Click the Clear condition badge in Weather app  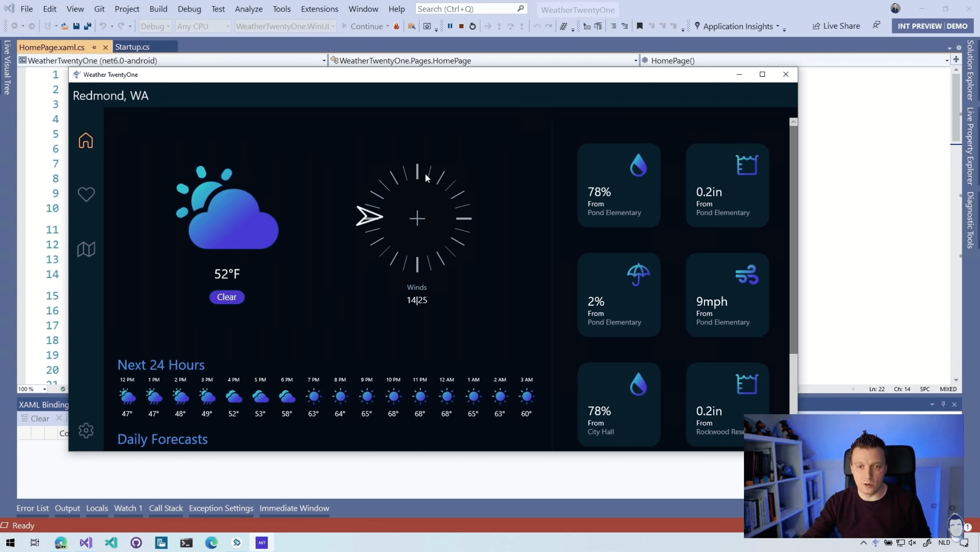tap(227, 297)
